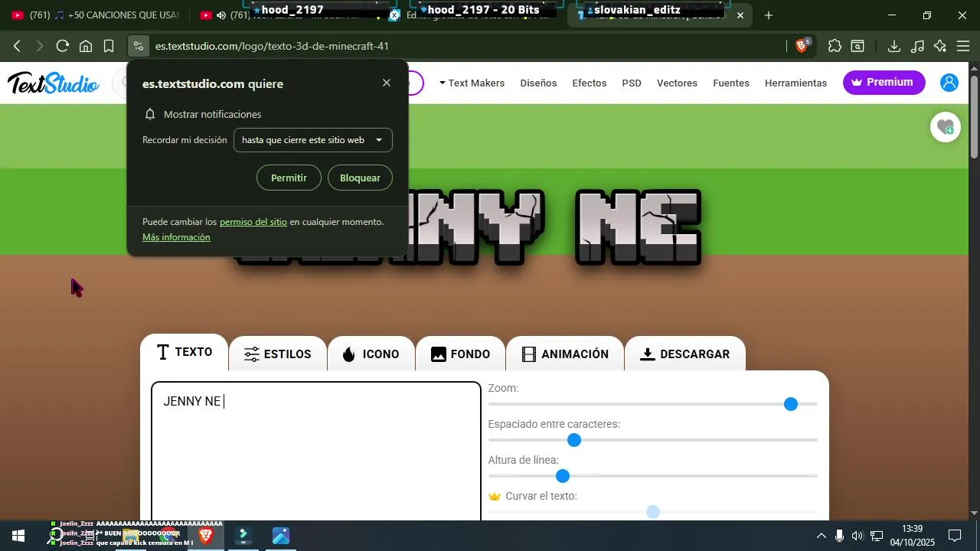Image resolution: width=980 pixels, height=551 pixels.
Task: Switch to Brave in the taskbar
Action: click(206, 536)
